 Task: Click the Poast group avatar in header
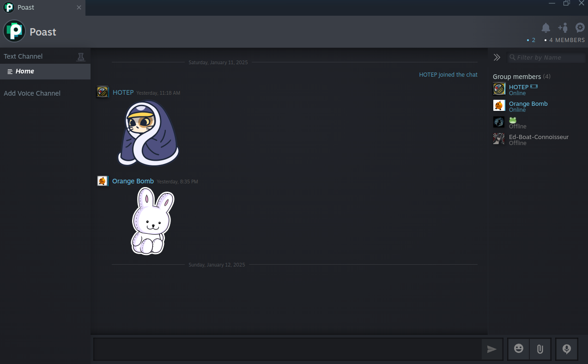click(x=14, y=31)
